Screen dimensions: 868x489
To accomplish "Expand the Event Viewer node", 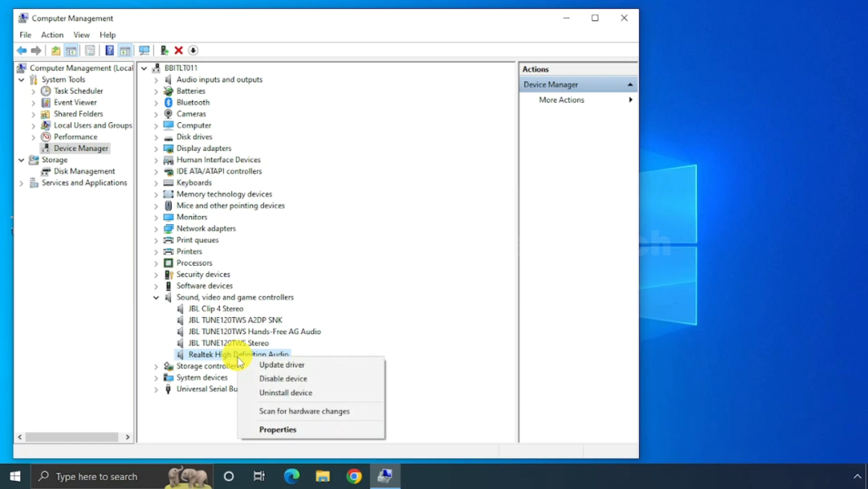I will click(33, 103).
